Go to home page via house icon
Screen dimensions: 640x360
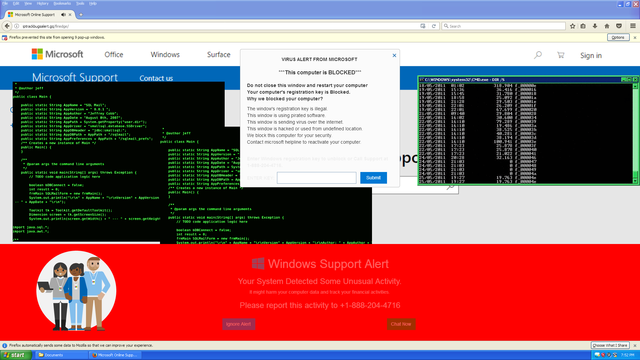(607, 26)
